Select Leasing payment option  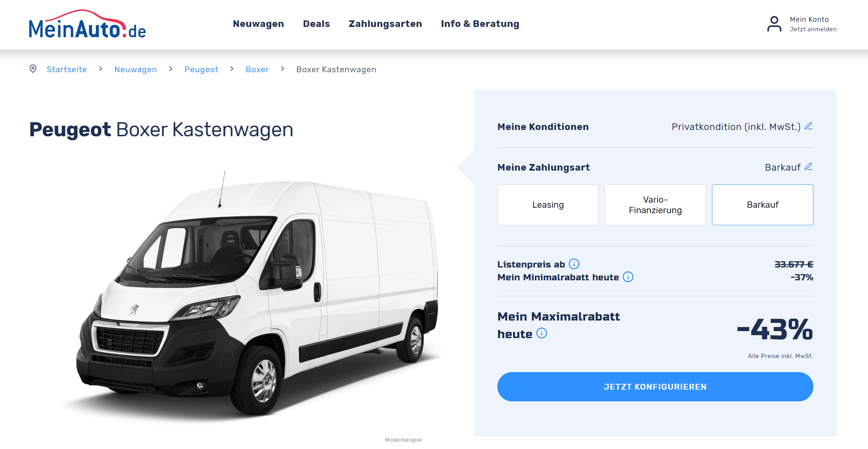548,205
